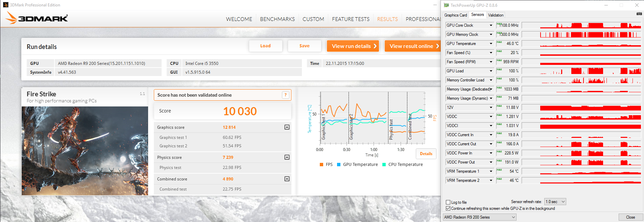Image resolution: width=644 pixels, height=222 pixels.
Task: Open GPU Temperature sensor dropdown
Action: point(491,44)
